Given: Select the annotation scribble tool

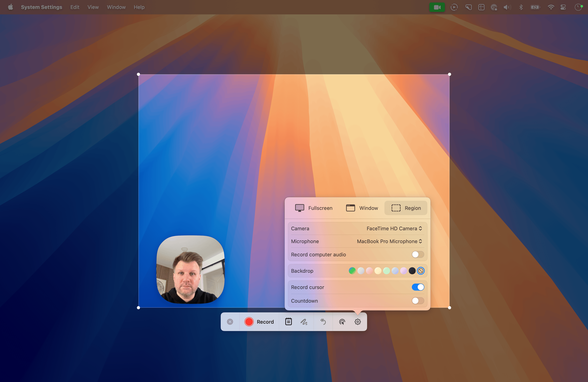Looking at the screenshot, I should coord(304,322).
